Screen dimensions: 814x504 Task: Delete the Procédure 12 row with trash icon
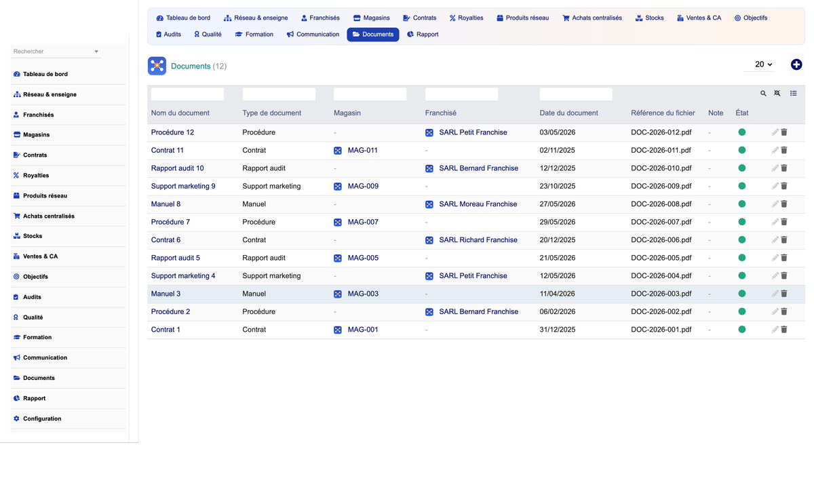click(784, 132)
